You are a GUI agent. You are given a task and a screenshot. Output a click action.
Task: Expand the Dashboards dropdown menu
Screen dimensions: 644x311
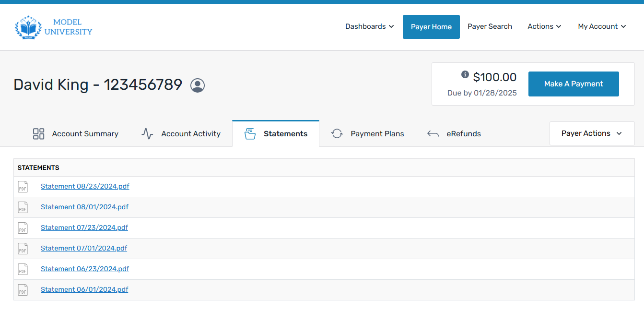[x=369, y=26]
